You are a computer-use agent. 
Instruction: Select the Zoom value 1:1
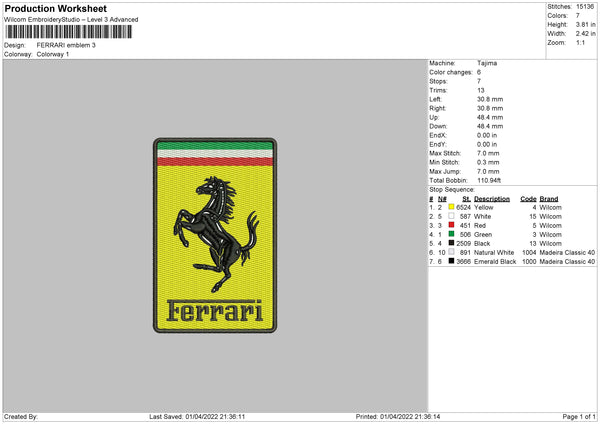tap(580, 42)
